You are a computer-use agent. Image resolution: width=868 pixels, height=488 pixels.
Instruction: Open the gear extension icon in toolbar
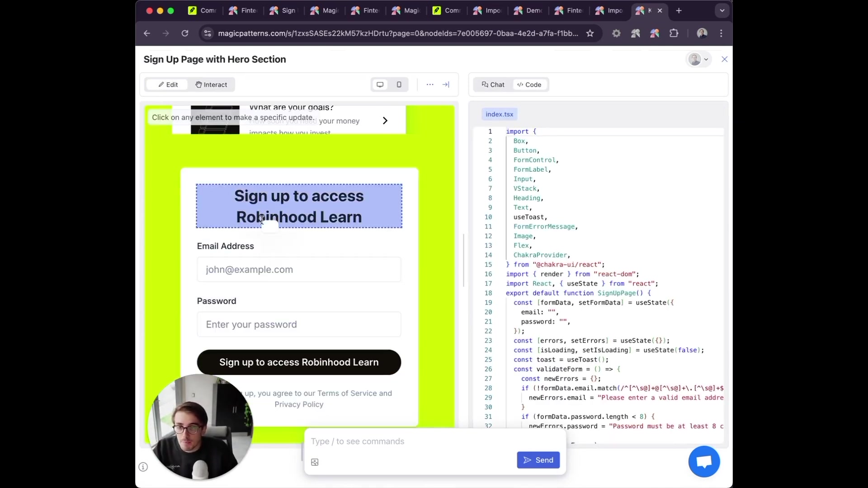pos(616,33)
